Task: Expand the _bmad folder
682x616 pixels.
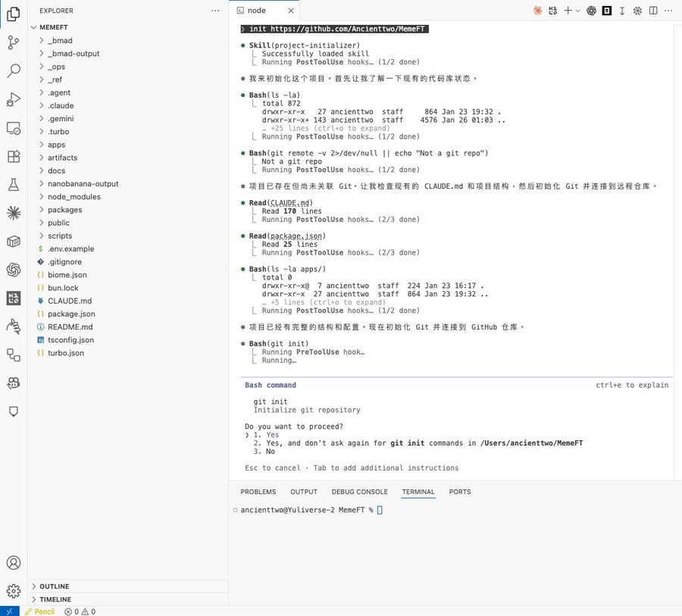Action: [128, 40]
